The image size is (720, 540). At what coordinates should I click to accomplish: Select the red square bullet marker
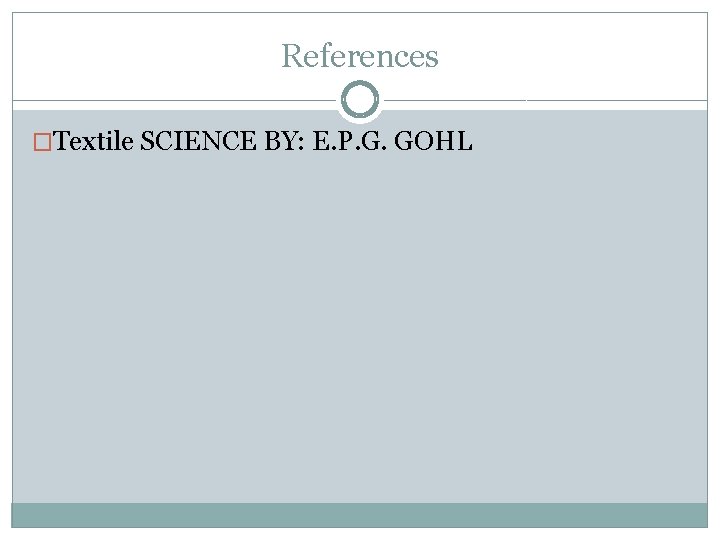pos(42,142)
